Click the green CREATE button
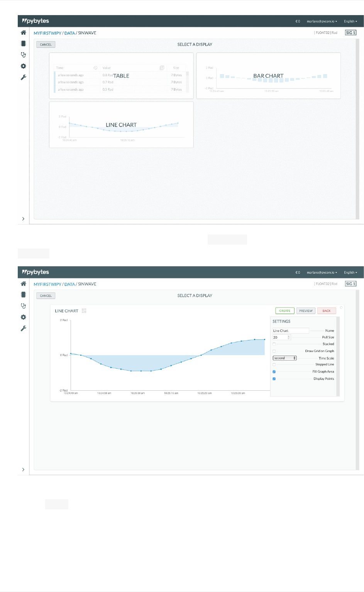This screenshot has width=364, height=592. (285, 311)
